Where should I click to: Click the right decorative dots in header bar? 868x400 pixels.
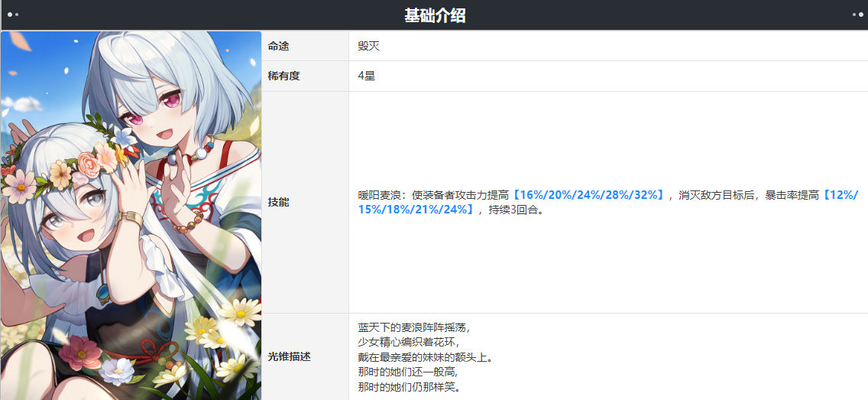tap(858, 15)
